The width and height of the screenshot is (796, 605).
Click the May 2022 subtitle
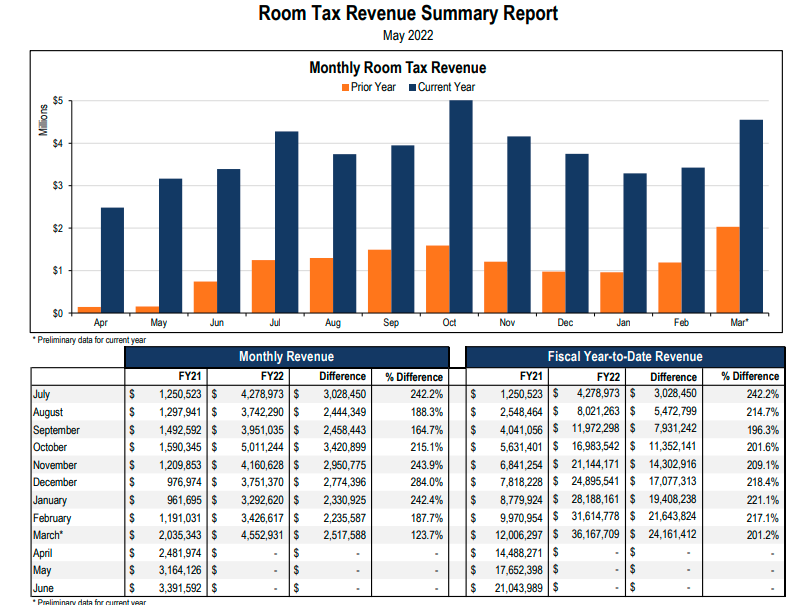click(408, 36)
